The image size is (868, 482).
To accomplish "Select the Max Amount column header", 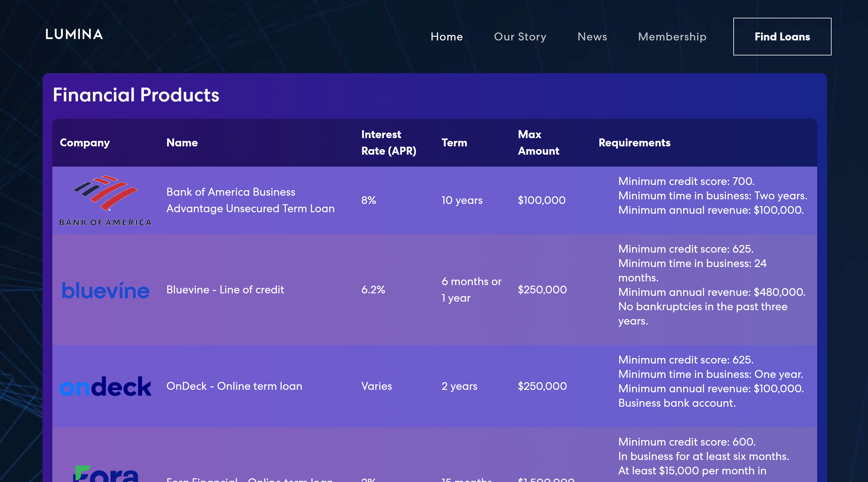I will (538, 143).
